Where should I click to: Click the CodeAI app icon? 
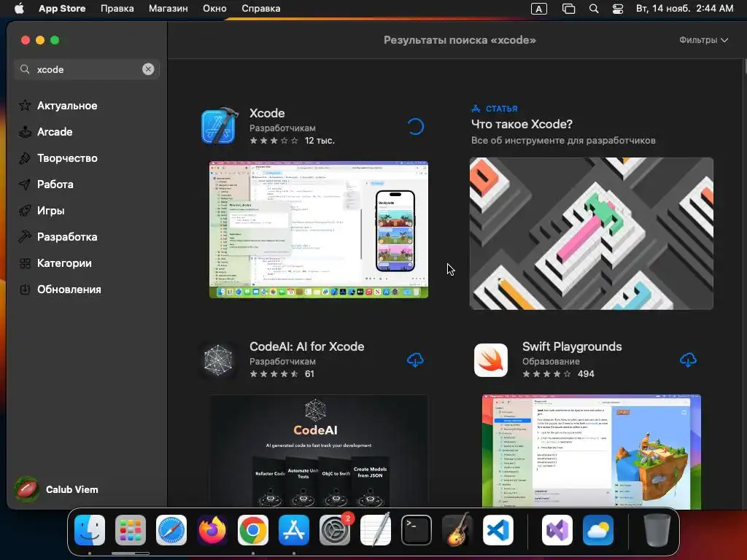pos(218,360)
